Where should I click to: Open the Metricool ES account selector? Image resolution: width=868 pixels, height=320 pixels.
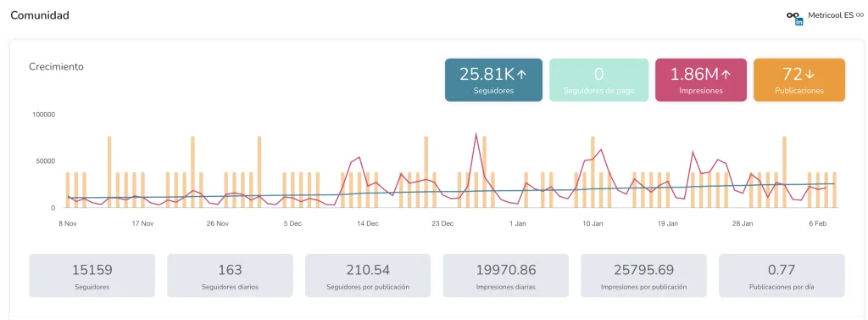pyautogui.click(x=825, y=17)
